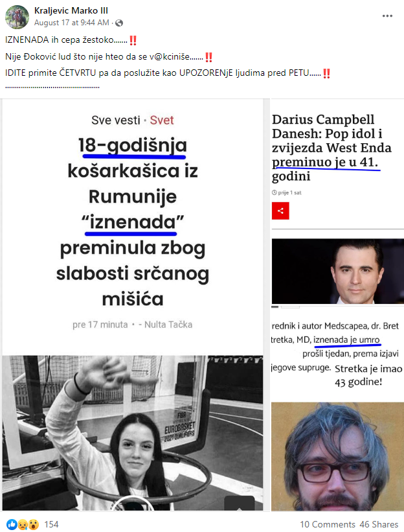Click the red share button in article
The width and height of the screenshot is (404, 532).
(x=280, y=211)
